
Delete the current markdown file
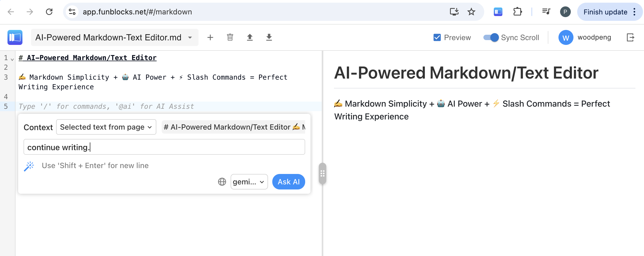(230, 37)
